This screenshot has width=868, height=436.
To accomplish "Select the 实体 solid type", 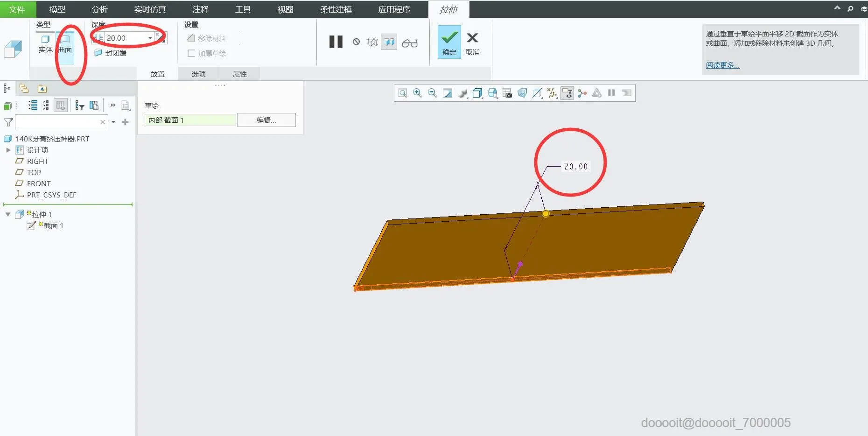I will click(45, 43).
